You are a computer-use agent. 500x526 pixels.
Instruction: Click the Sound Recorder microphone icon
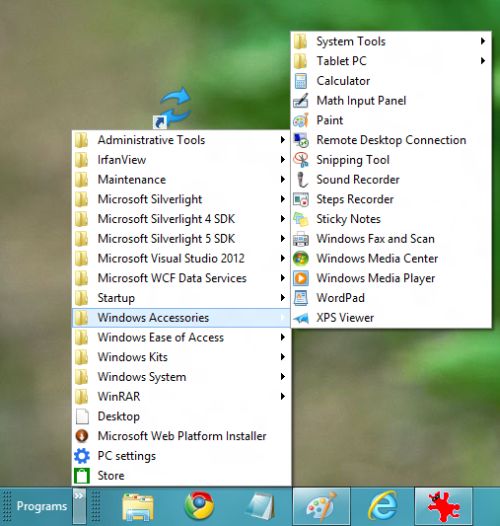302,179
